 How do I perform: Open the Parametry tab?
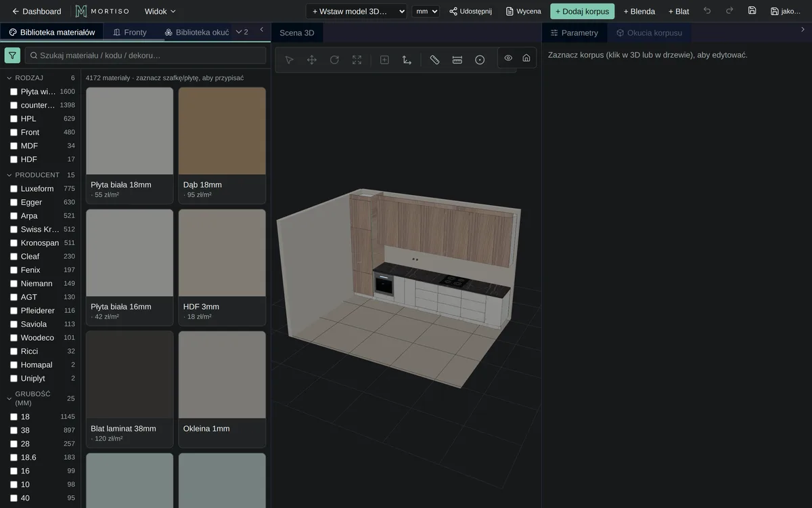[x=574, y=33]
